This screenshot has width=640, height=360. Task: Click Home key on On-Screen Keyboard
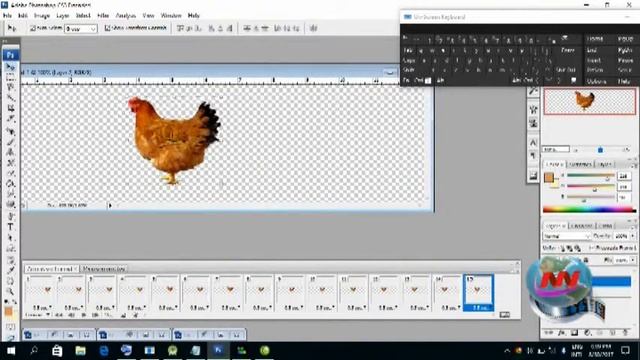[595, 39]
